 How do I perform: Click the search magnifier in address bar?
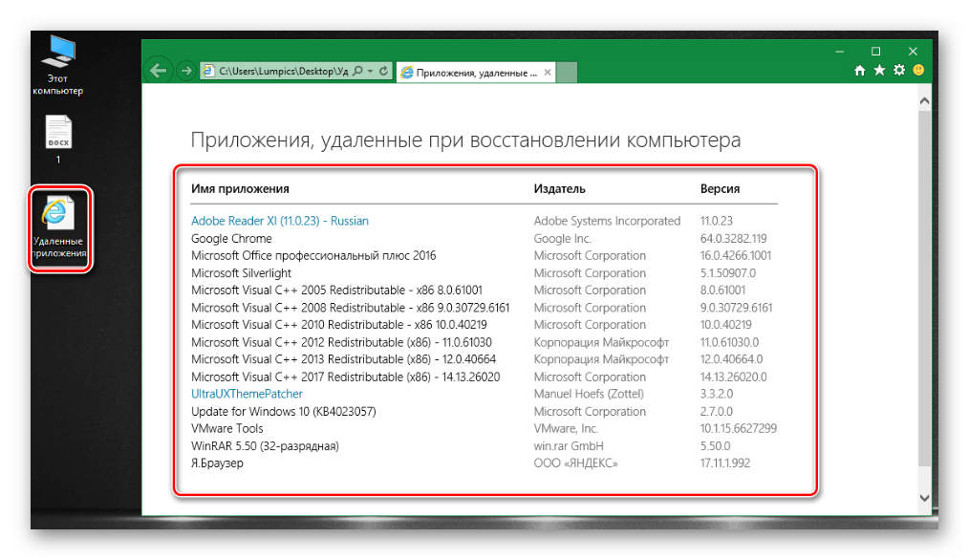pyautogui.click(x=358, y=71)
